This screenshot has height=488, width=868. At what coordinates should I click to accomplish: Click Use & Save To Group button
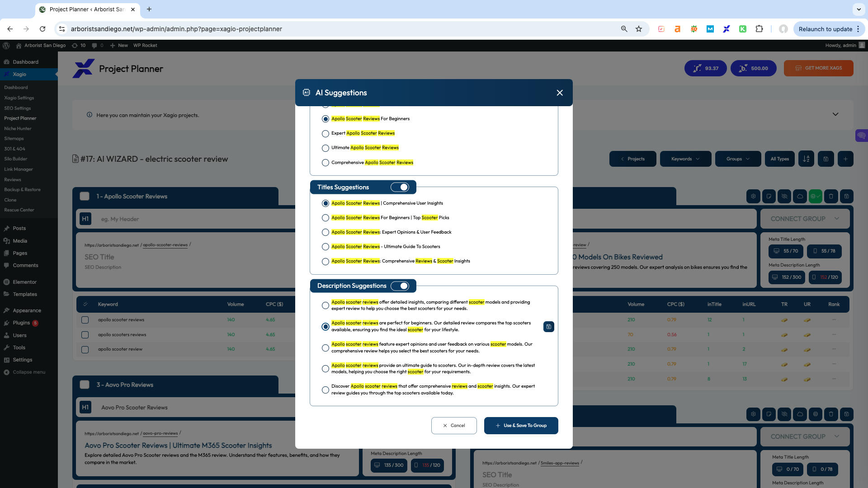(521, 426)
